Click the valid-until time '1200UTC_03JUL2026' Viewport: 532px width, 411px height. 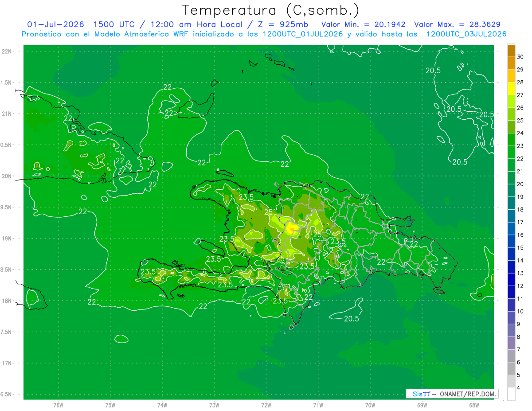click(x=466, y=34)
